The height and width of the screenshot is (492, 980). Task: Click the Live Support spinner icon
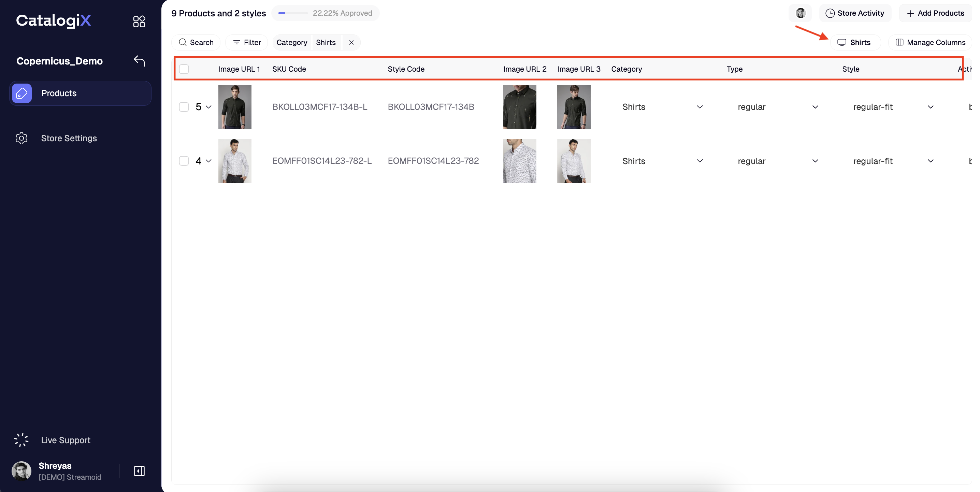tap(21, 440)
